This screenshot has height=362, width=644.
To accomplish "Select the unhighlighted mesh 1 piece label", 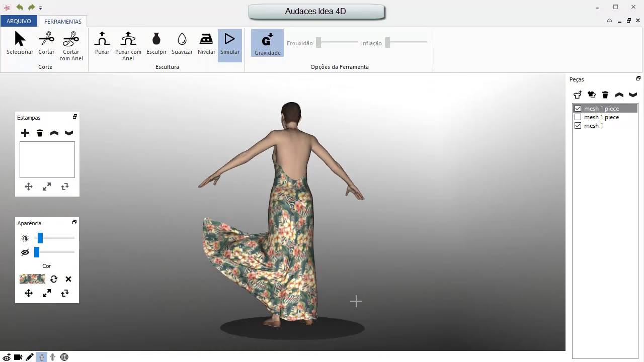I will 601,117.
